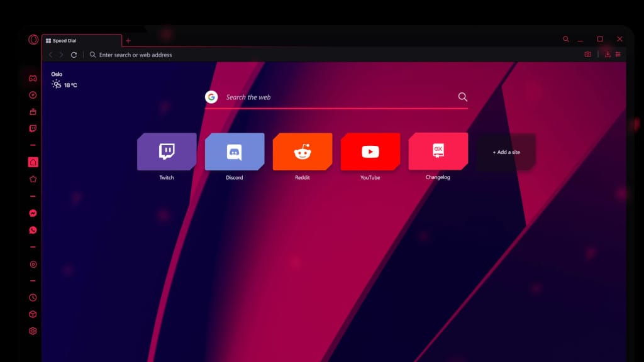Select the highlighted home sidebar icon

[33, 162]
